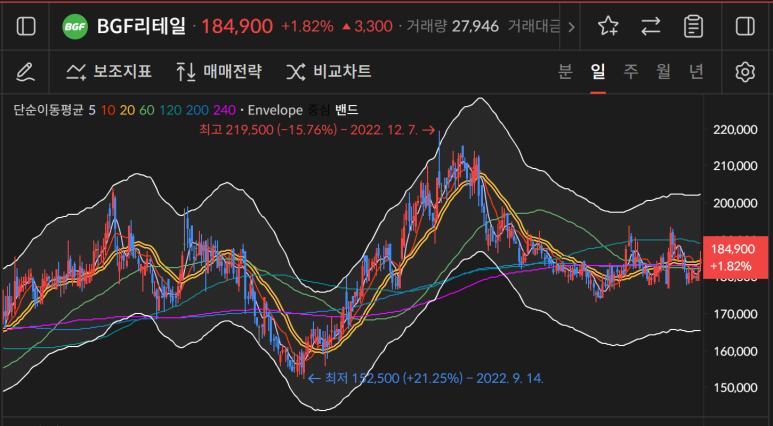The image size is (773, 426).
Task: Open 매매전략 trading strategy menu
Action: [218, 72]
